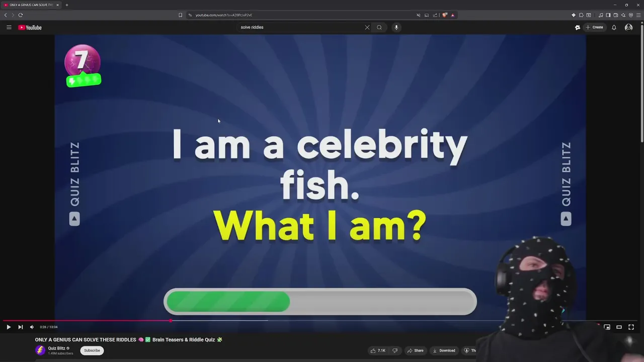Switch to theater mode
Screen dimensions: 644x362
pyautogui.click(x=619, y=327)
